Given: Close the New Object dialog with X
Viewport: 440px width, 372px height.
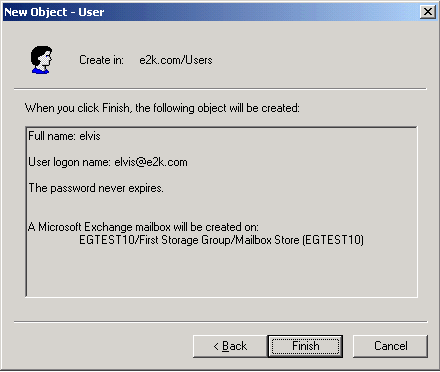Looking at the screenshot, I should [x=428, y=12].
